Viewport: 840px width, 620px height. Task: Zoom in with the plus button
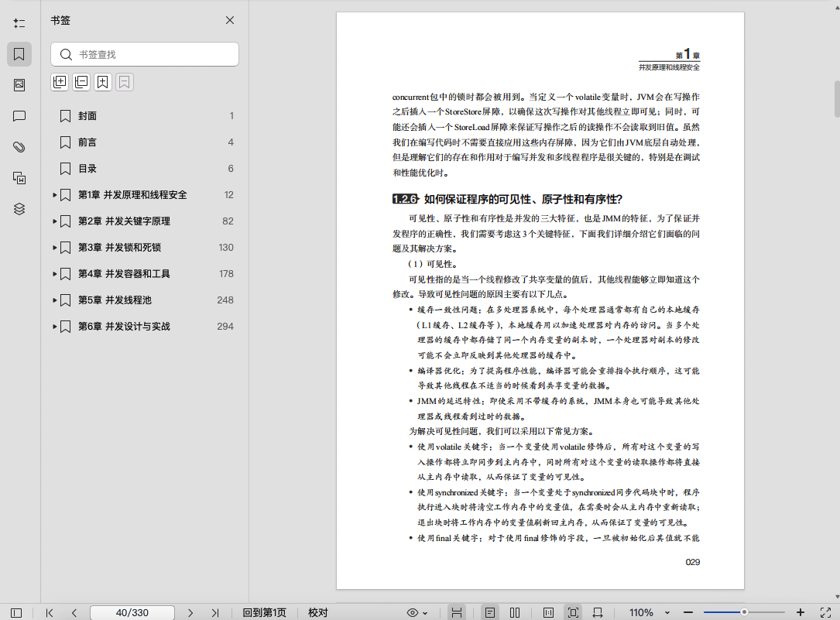(801, 612)
